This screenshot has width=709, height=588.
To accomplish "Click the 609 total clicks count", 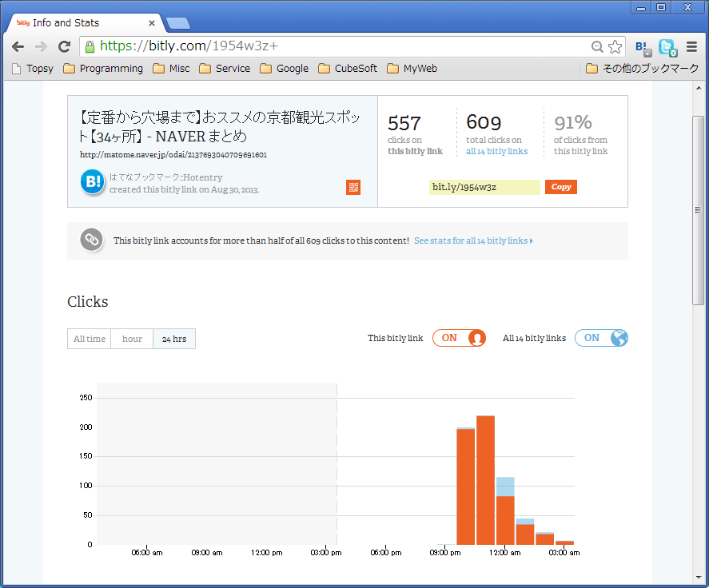I will tap(484, 122).
